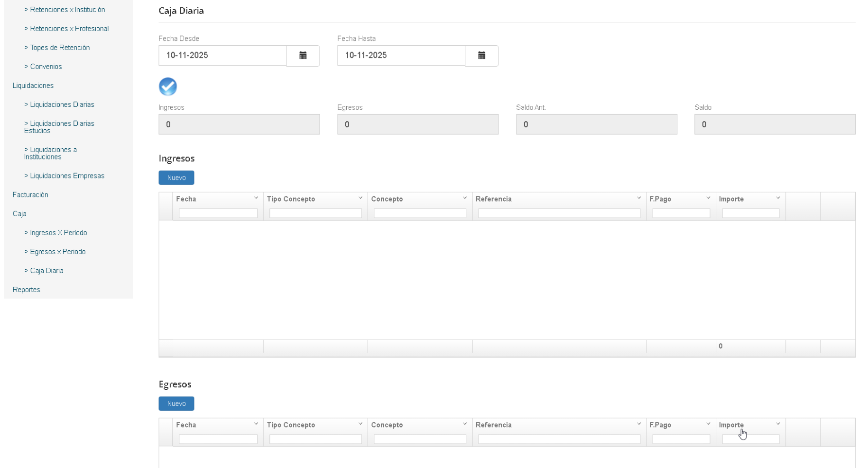868x468 pixels.
Task: Open Liquidaciones Diarias in sidebar
Action: (62, 104)
